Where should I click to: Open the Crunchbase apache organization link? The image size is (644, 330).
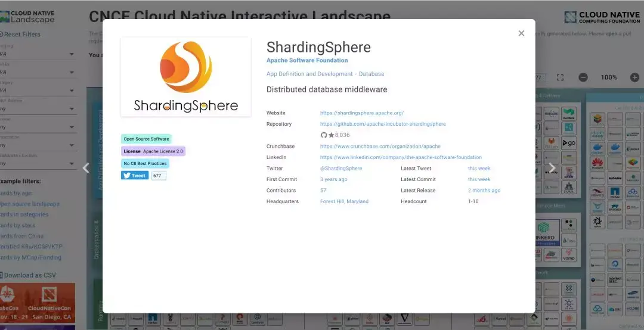380,146
